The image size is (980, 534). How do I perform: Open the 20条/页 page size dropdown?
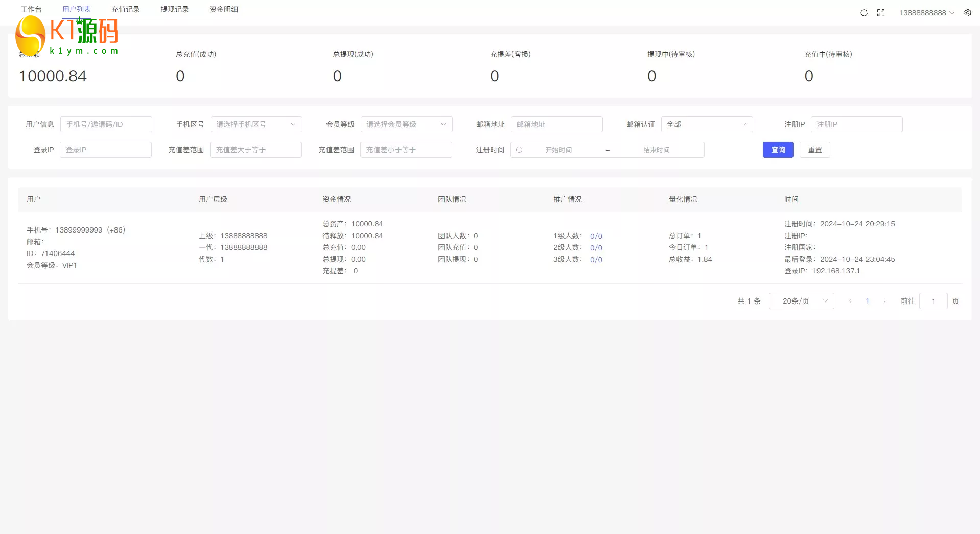coord(802,301)
